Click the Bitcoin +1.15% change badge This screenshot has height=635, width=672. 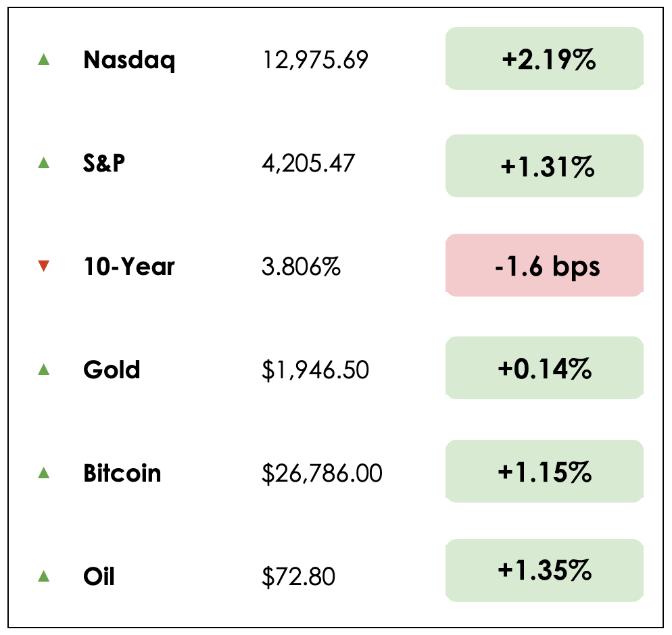click(x=544, y=472)
